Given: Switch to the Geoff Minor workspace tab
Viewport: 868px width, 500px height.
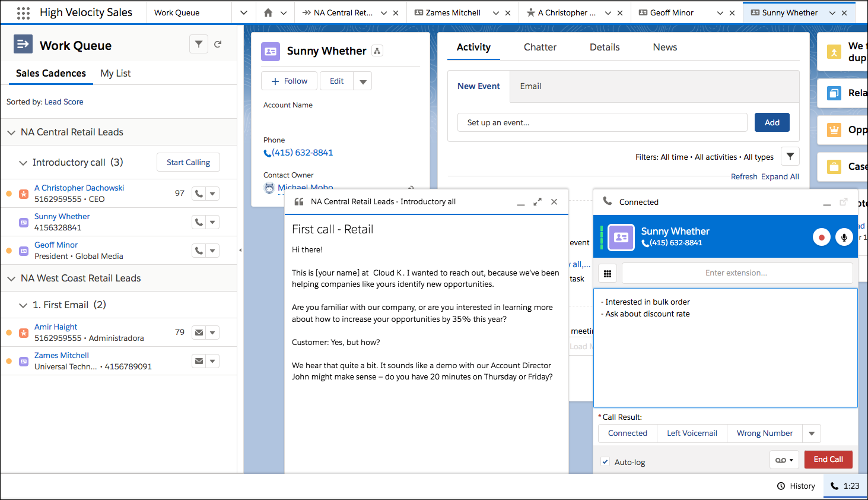Looking at the screenshot, I should coord(672,12).
